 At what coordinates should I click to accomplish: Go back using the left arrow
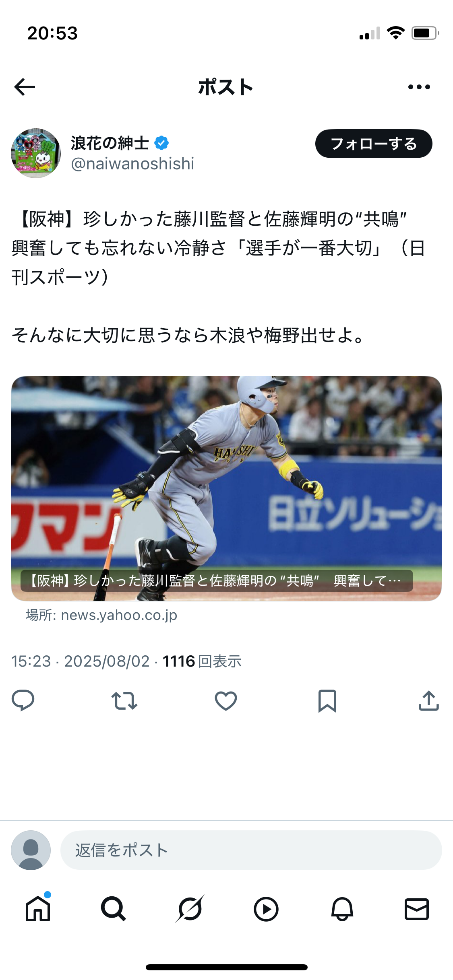[x=25, y=87]
